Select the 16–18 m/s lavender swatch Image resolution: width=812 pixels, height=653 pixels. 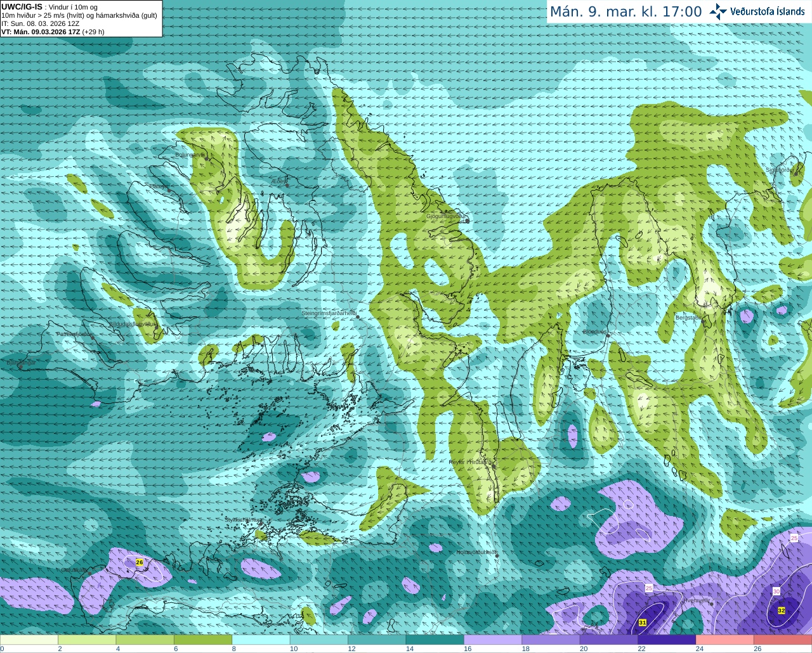(x=493, y=640)
